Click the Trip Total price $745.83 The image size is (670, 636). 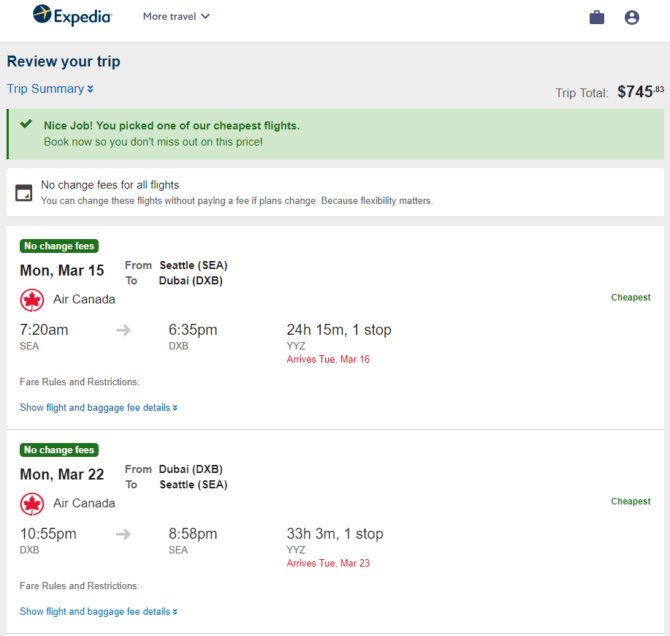pos(640,91)
